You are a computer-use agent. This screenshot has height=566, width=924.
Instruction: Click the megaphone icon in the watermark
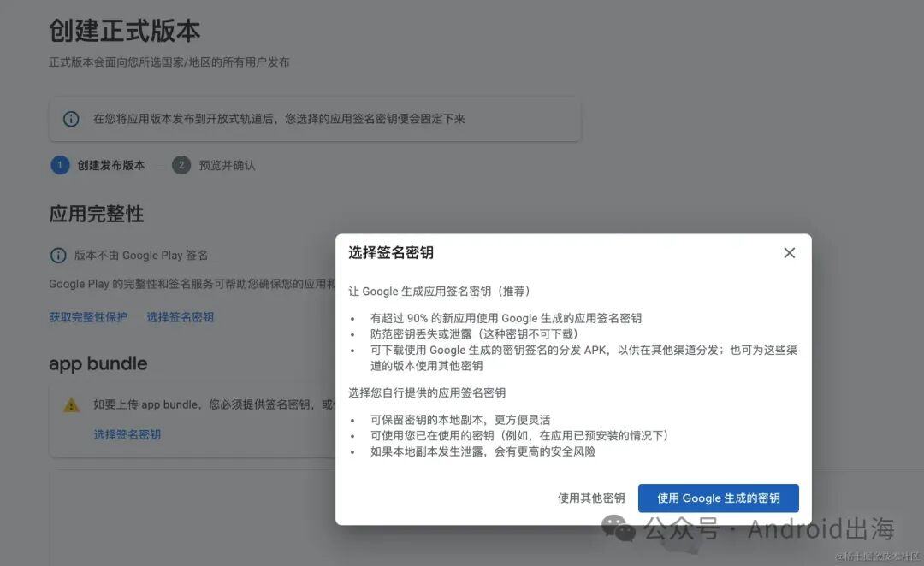(619, 531)
